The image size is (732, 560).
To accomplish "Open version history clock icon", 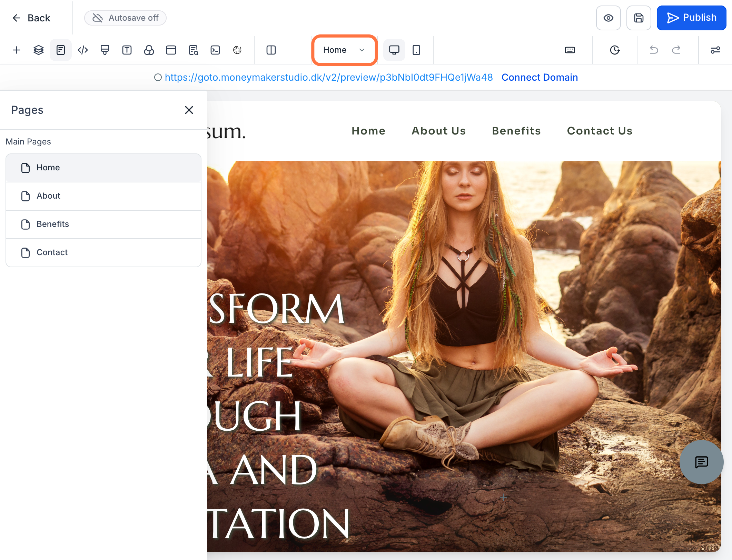I will (x=615, y=50).
